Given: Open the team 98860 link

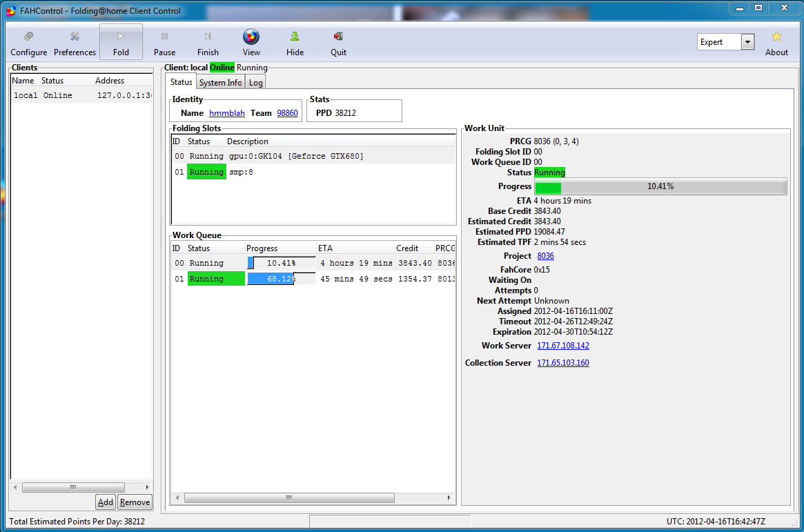Looking at the screenshot, I should [x=287, y=113].
